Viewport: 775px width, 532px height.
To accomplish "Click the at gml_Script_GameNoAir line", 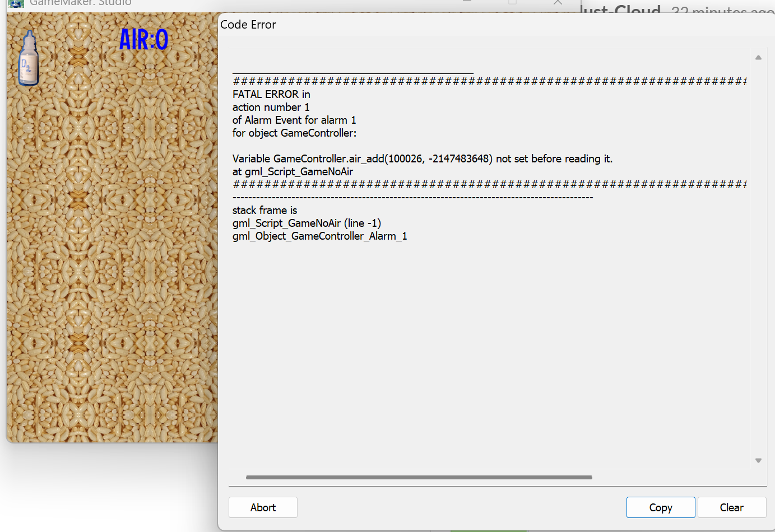I will (x=293, y=171).
